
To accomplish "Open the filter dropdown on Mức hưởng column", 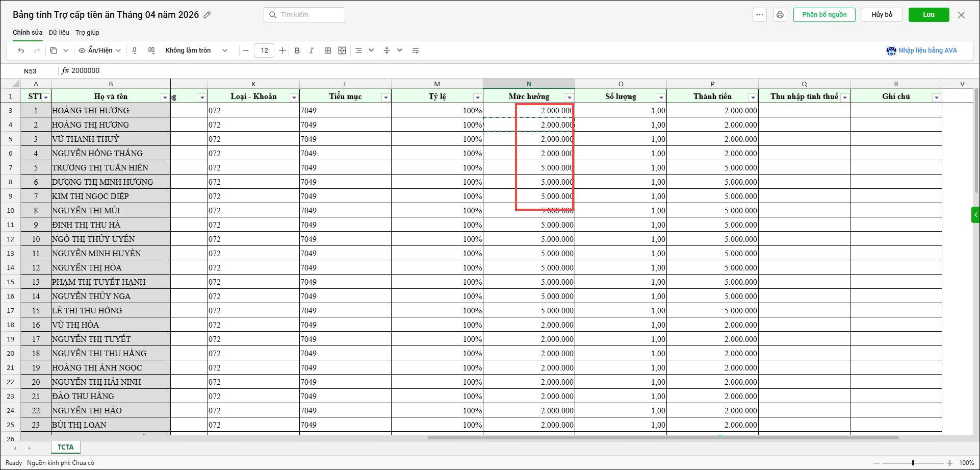I will [x=569, y=97].
